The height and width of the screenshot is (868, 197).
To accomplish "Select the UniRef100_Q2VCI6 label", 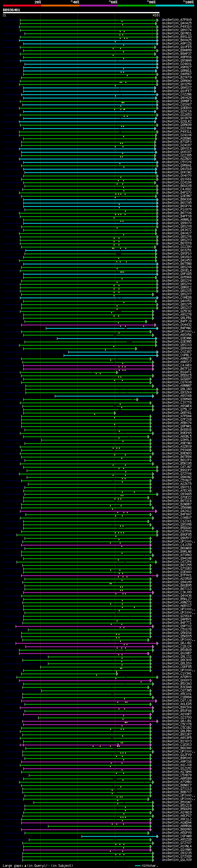I will [x=177, y=111].
